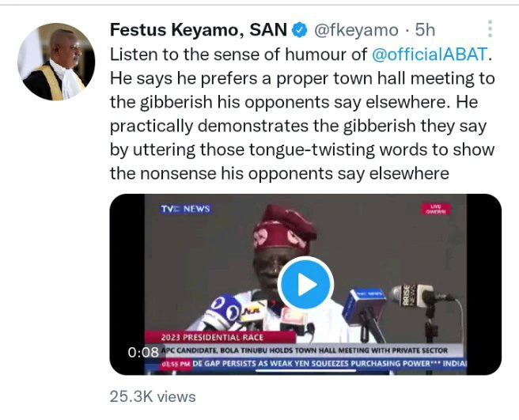This screenshot has width=519, height=420.
Task: Click the @fkeyamo handle
Action: click(357, 31)
